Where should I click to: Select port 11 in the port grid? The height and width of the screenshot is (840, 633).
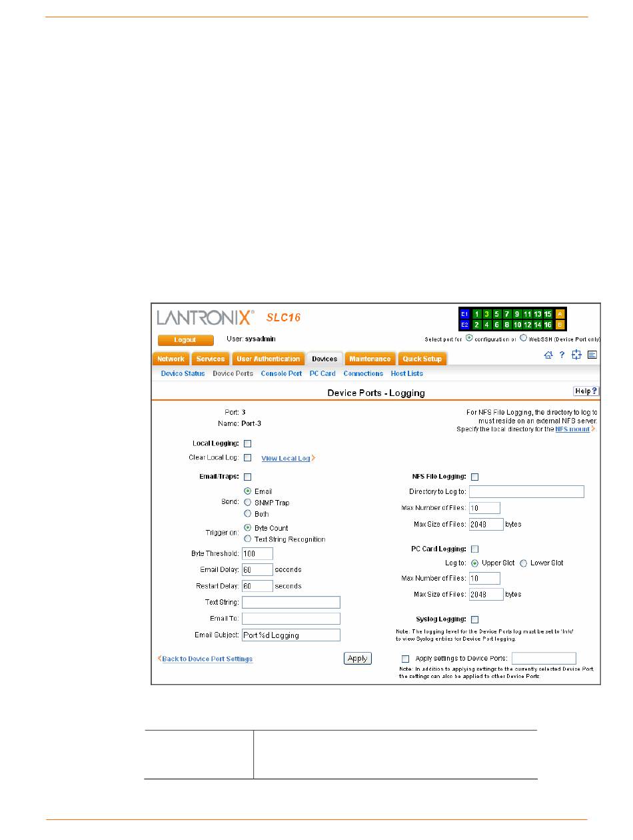click(x=527, y=314)
